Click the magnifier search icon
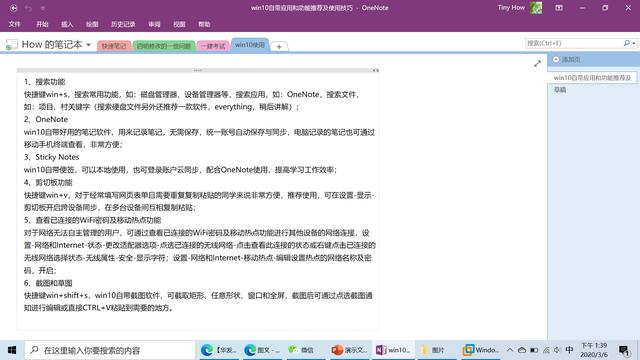 tap(627, 43)
